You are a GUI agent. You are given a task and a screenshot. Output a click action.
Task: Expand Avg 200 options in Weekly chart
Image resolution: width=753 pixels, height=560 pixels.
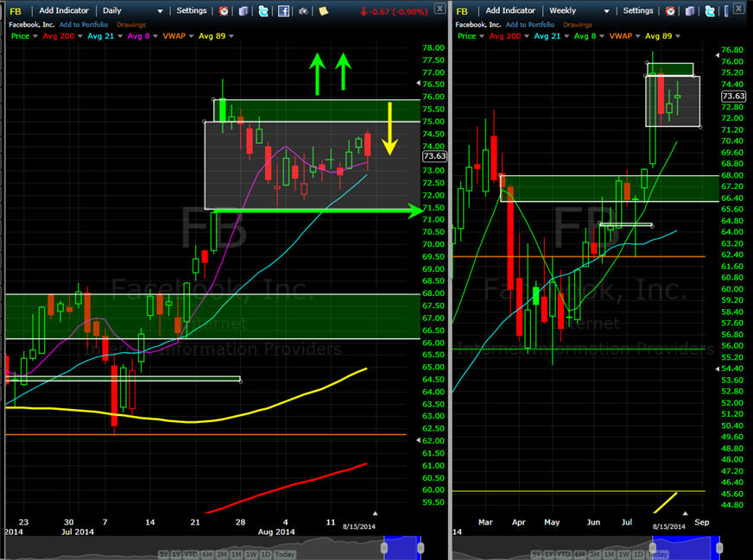pos(527,36)
